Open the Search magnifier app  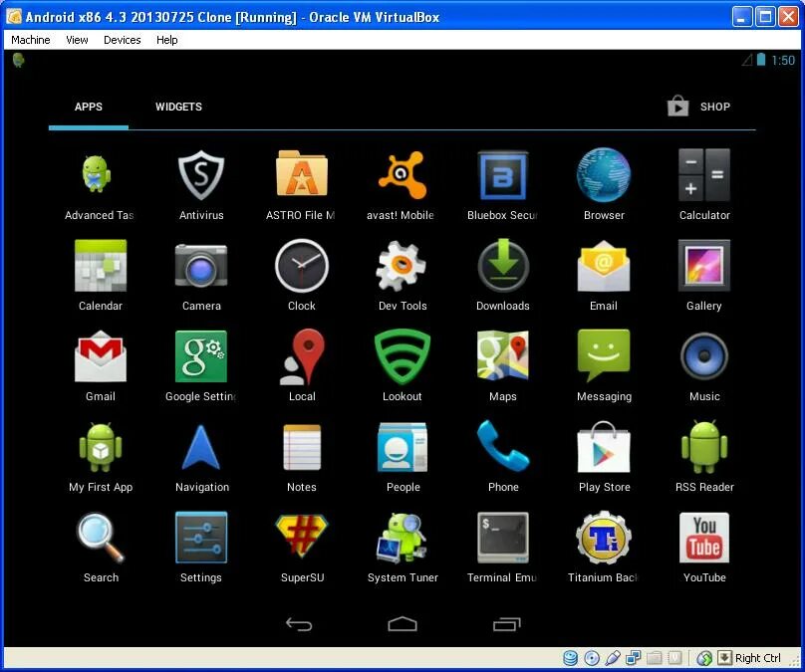tap(101, 538)
